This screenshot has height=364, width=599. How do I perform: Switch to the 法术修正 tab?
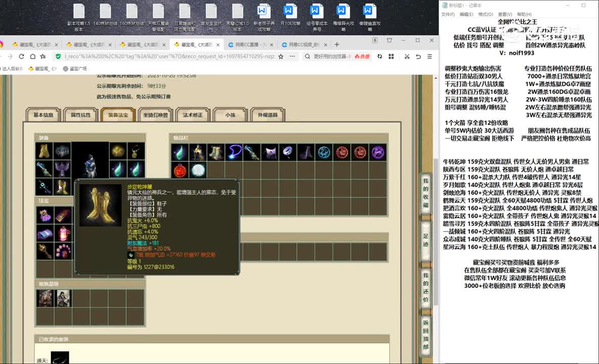click(x=193, y=115)
